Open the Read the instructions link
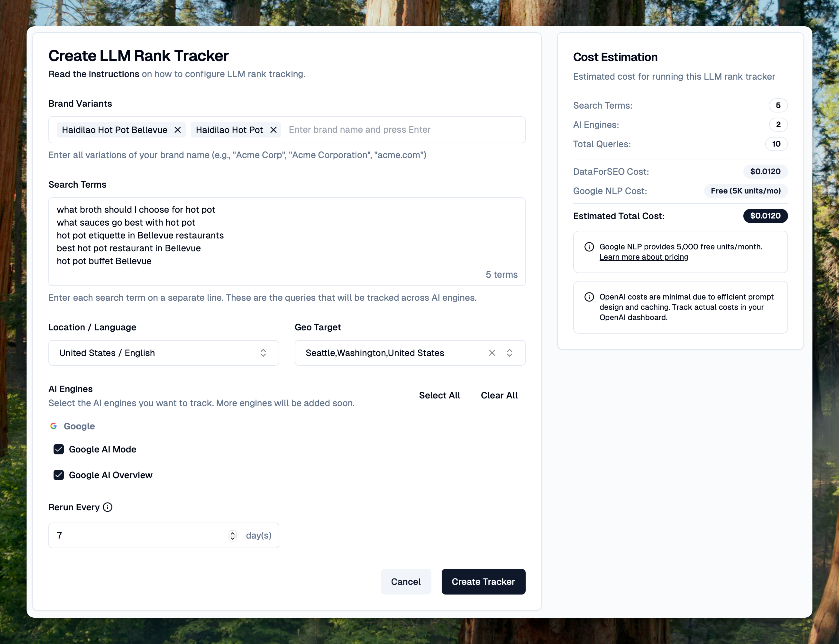 pyautogui.click(x=94, y=74)
